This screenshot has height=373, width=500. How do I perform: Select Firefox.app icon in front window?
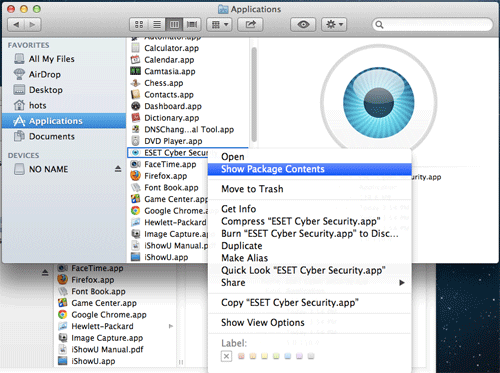(135, 176)
